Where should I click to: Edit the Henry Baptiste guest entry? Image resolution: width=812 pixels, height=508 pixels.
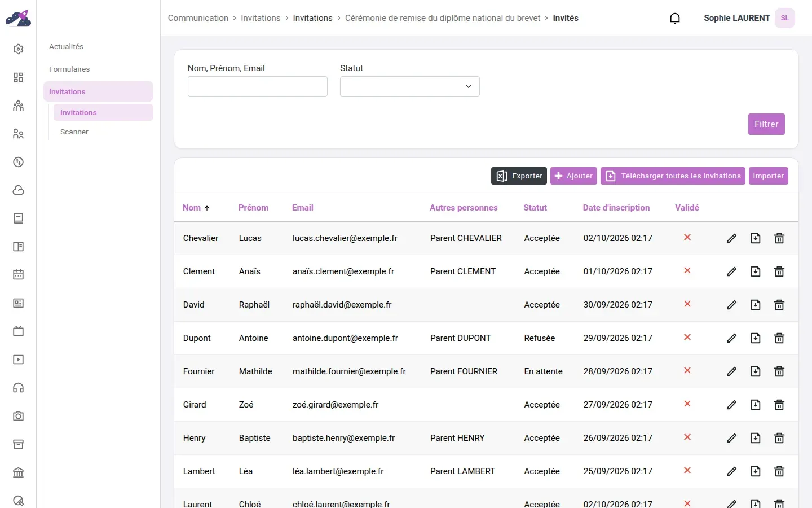coord(731,438)
